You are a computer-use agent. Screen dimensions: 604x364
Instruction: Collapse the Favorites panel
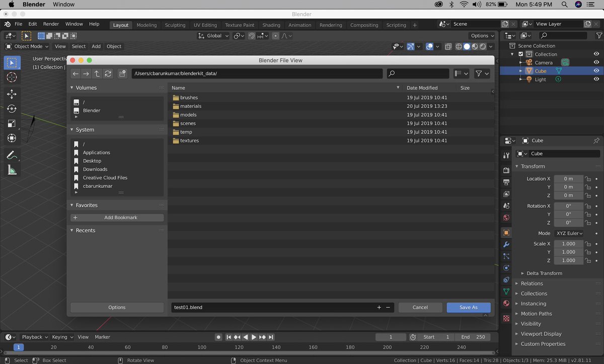72,205
